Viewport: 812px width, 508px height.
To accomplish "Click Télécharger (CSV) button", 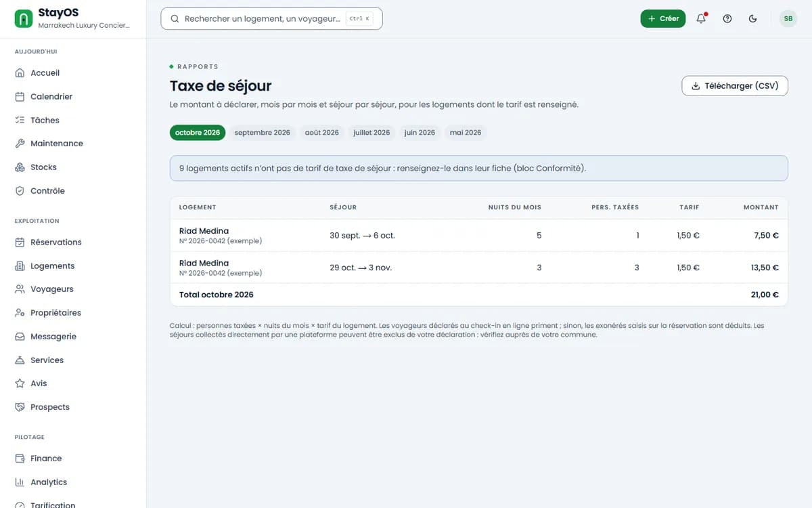I will coord(735,86).
